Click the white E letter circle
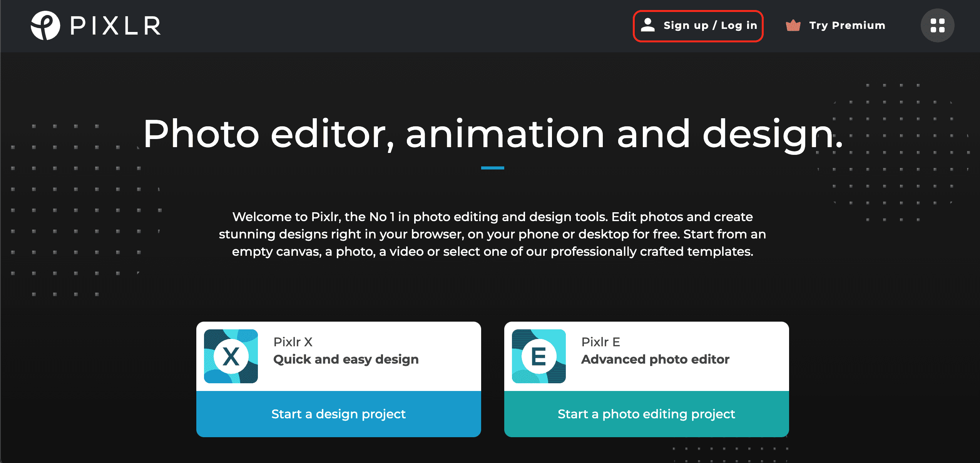The height and width of the screenshot is (463, 980). coord(538,357)
